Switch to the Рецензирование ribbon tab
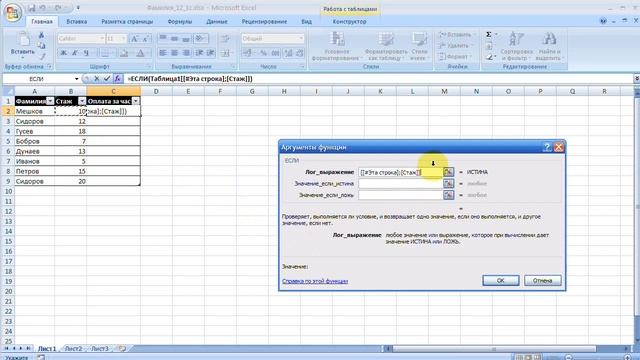 tap(264, 22)
